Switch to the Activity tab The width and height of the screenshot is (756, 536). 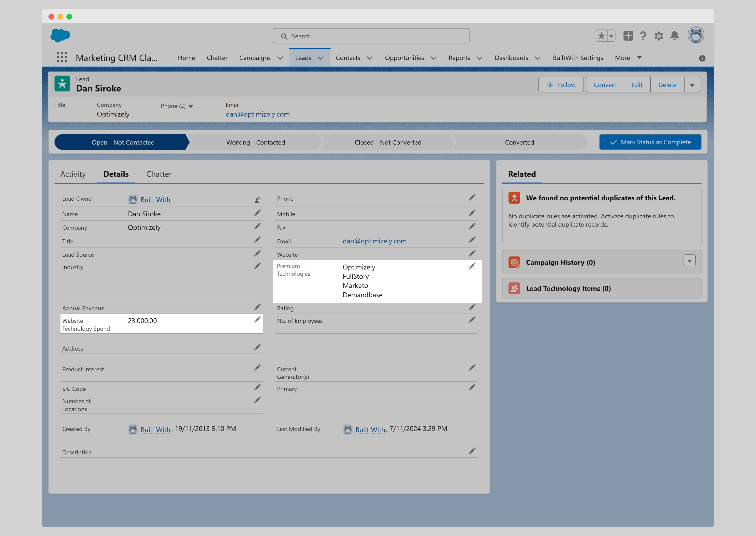point(73,174)
